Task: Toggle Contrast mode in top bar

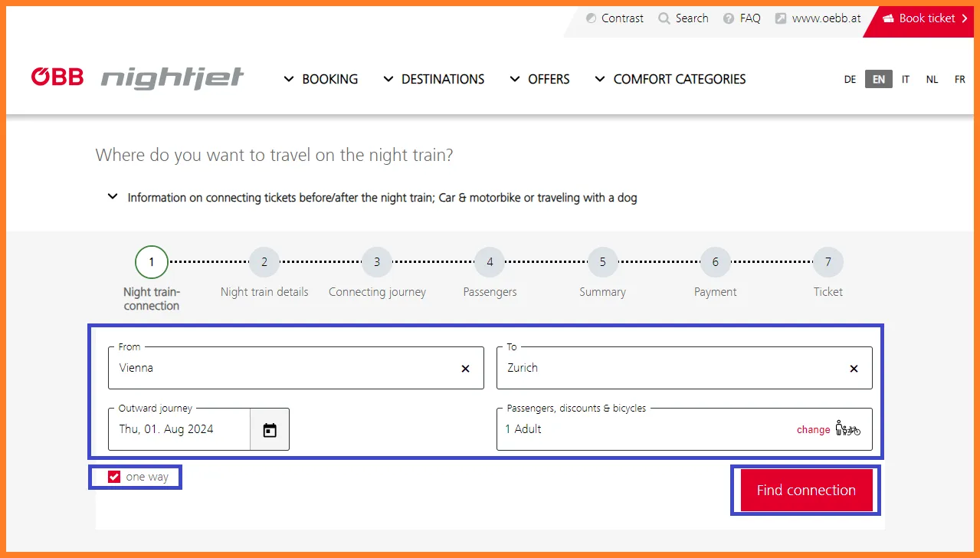Action: tap(615, 18)
